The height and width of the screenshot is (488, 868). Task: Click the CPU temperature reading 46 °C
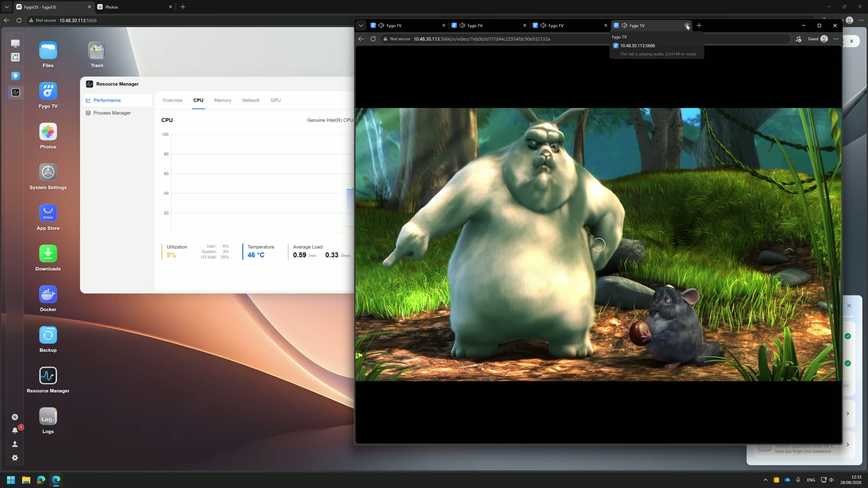click(x=256, y=255)
